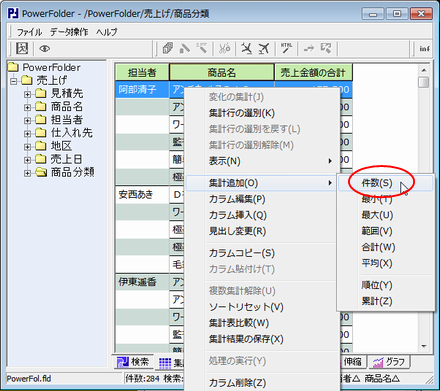Click the greyed icon left of the scissors
The image size is (440, 391).
click(x=202, y=49)
